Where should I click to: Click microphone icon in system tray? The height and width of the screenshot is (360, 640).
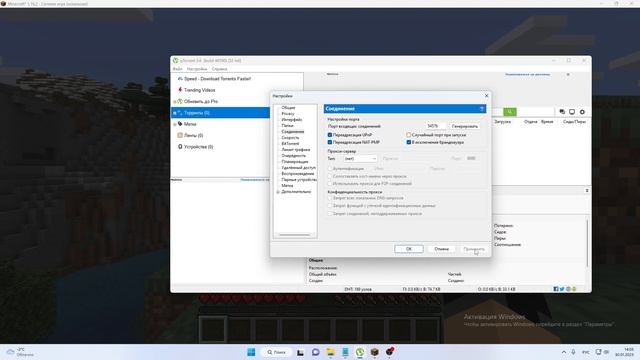click(x=573, y=352)
